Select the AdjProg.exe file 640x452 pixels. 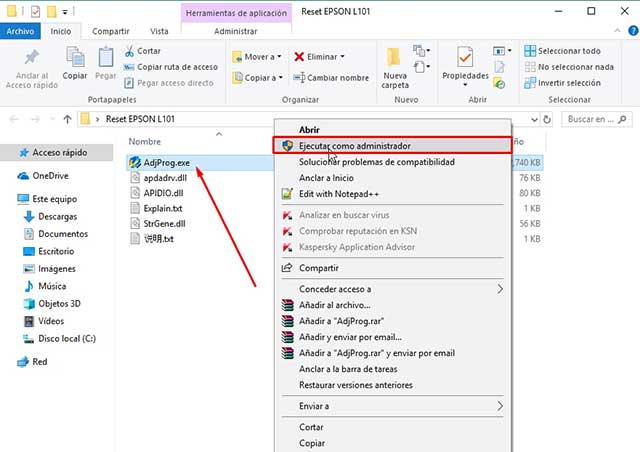click(x=167, y=163)
